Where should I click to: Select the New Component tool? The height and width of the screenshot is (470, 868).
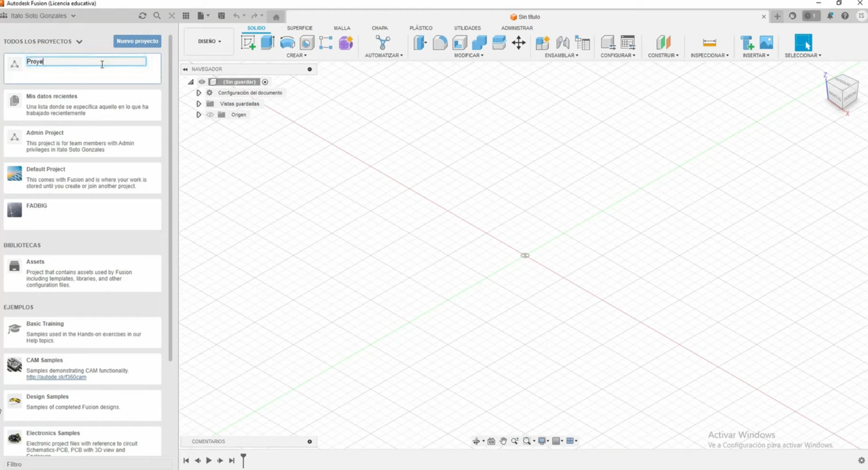point(543,42)
